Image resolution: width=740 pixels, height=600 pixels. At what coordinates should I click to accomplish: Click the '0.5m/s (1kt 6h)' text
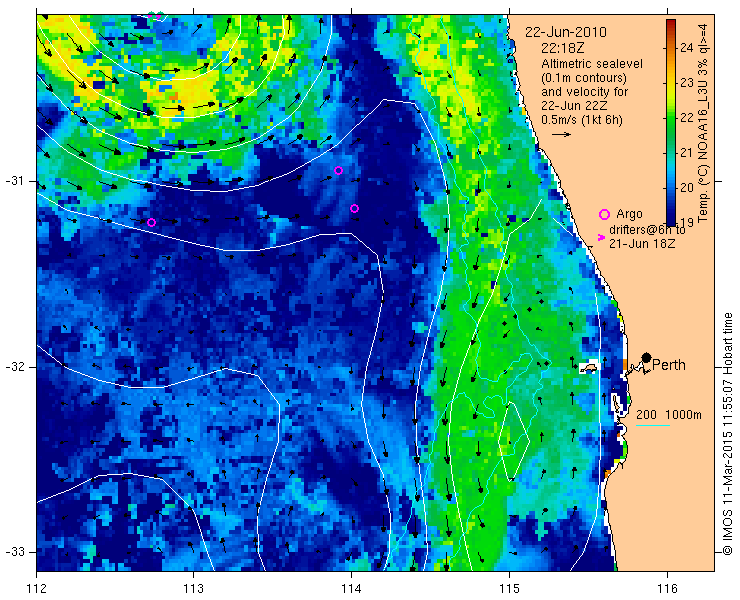click(582, 120)
